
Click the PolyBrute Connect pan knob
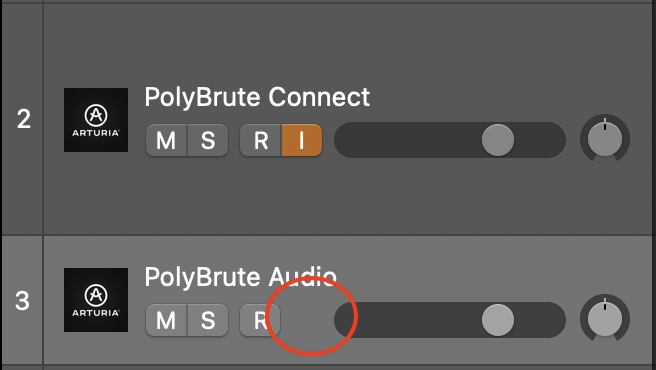(x=605, y=139)
